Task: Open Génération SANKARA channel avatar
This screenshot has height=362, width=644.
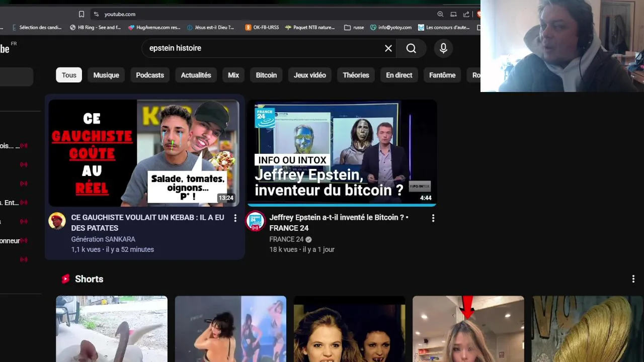Action: (x=57, y=221)
